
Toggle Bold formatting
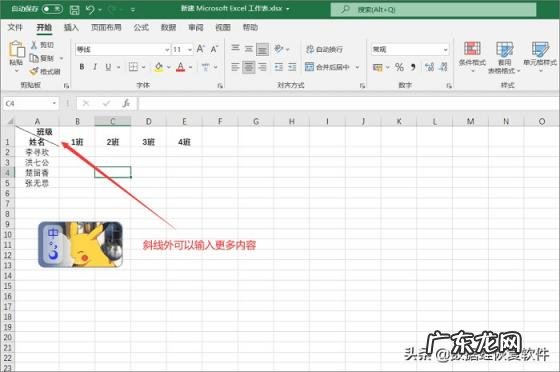pos(82,67)
